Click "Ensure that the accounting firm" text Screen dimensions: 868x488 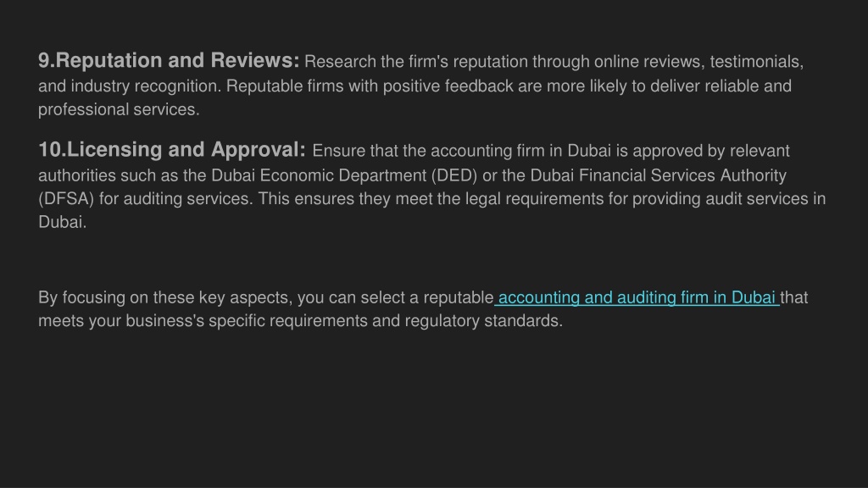429,151
